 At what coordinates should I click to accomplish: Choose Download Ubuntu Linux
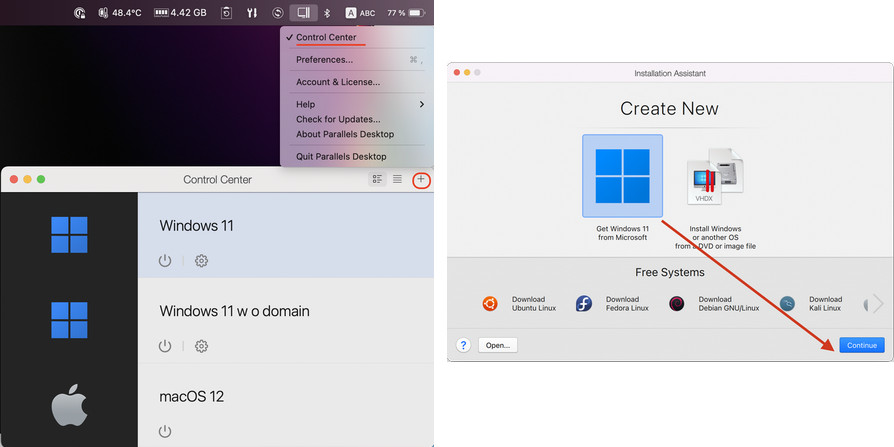519,304
